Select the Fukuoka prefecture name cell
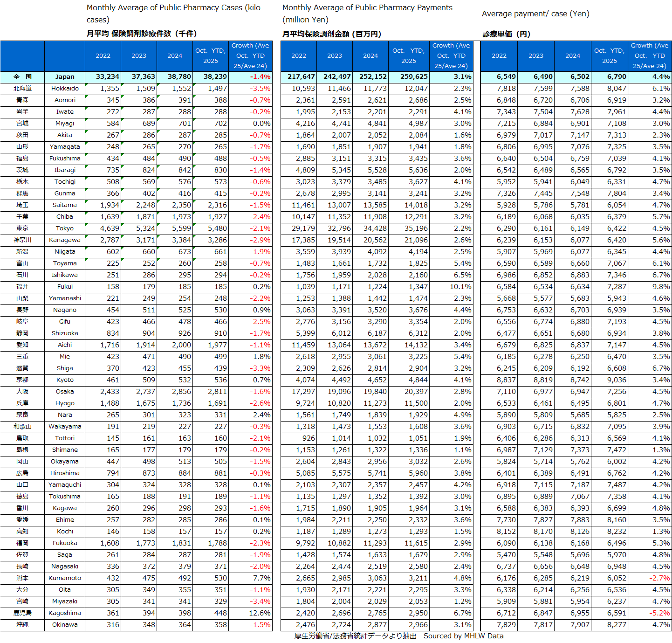Screen dimensions: 672x643 [x=65, y=543]
